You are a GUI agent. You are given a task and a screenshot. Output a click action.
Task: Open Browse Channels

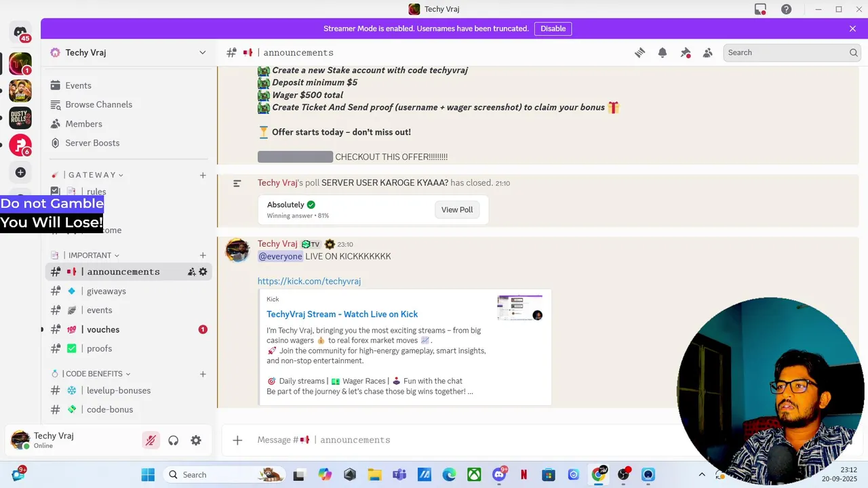(x=129, y=104)
